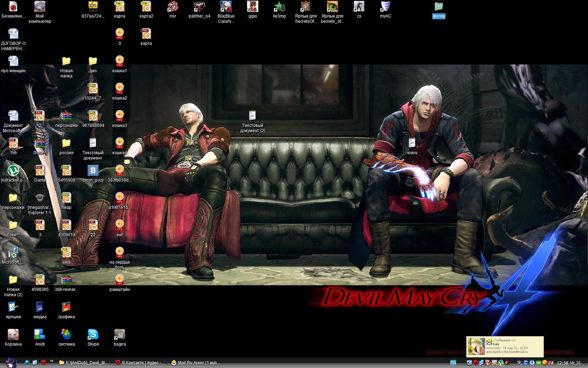Click the blue lightning bolt tray icon
The height and width of the screenshot is (368, 588).
pos(532,363)
